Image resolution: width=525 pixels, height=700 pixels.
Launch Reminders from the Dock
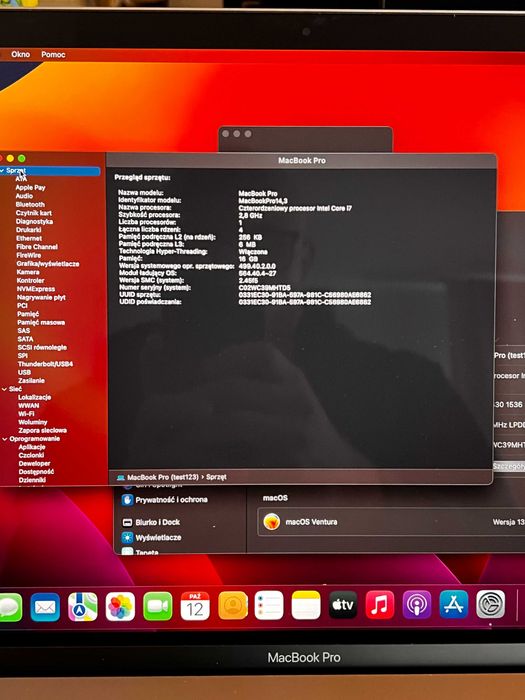tap(269, 605)
